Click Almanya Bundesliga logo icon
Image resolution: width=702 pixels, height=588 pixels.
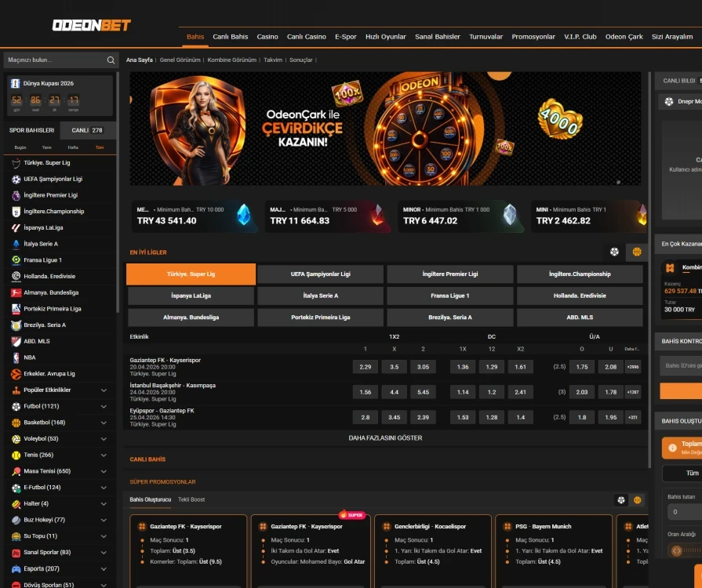coord(16,292)
